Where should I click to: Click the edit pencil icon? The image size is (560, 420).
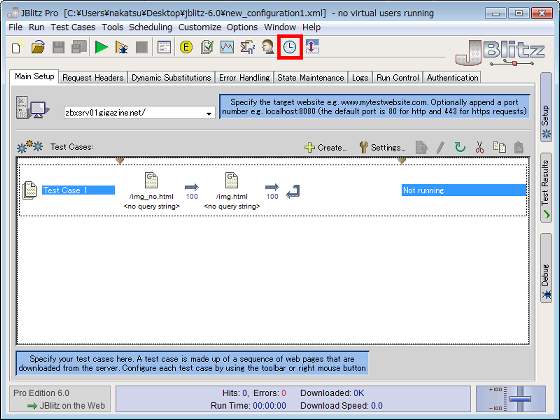pos(441,147)
